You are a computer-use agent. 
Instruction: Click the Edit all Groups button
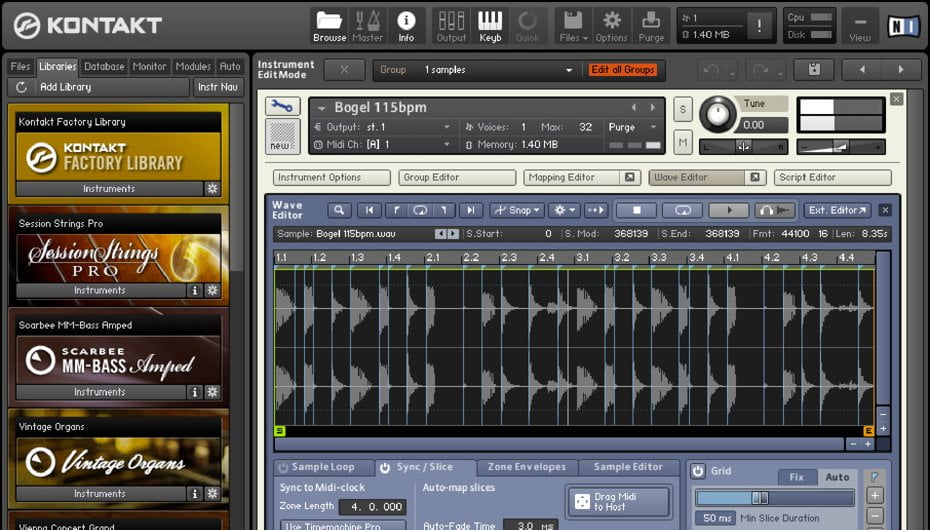tap(623, 70)
